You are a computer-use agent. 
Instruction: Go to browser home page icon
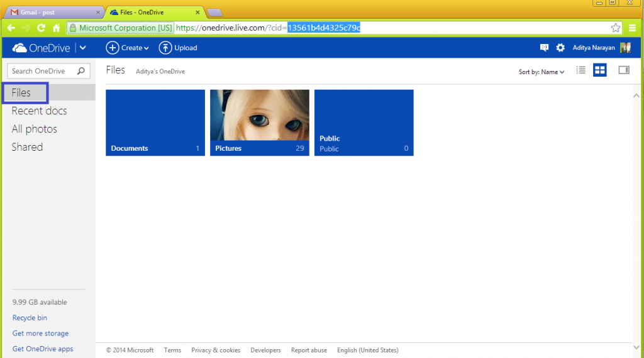point(56,28)
